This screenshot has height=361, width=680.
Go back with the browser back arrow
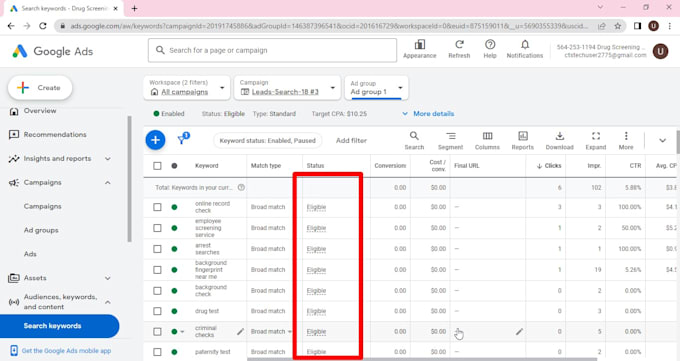pyautogui.click(x=11, y=26)
